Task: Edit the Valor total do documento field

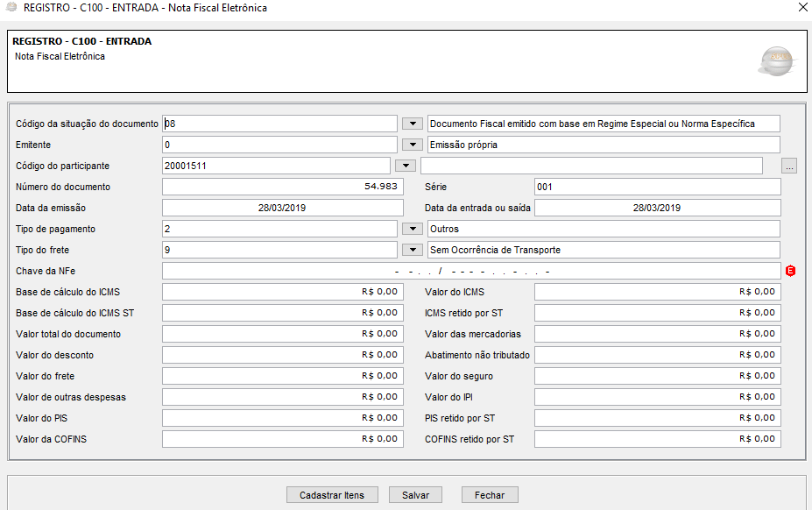Action: pos(281,334)
